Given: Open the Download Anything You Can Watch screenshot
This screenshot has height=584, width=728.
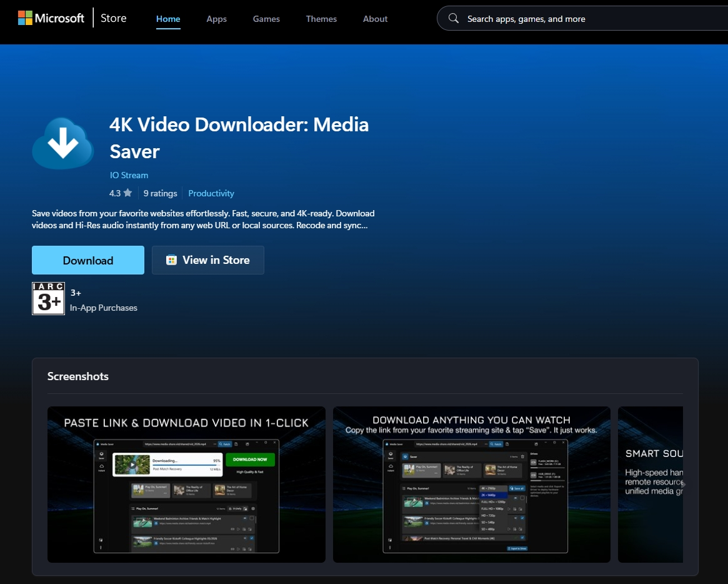Looking at the screenshot, I should tap(472, 485).
